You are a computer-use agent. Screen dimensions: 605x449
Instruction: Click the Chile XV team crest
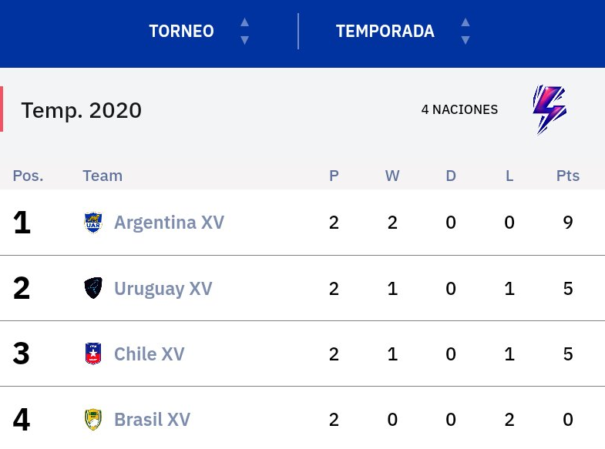click(x=93, y=353)
